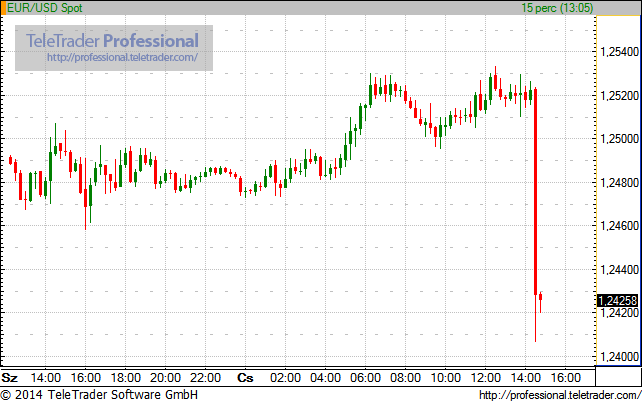The height and width of the screenshot is (404, 642).
Task: Click the 2014 TeleTrader Software GmbH copyright text
Action: pyautogui.click(x=99, y=395)
